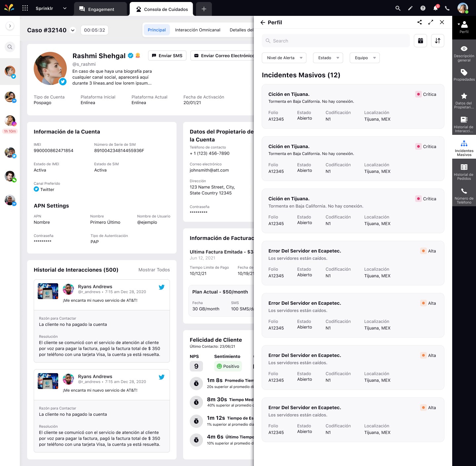Click the phone call icon in top bar
Screen dimensions: 476x466
pyautogui.click(x=447, y=8)
